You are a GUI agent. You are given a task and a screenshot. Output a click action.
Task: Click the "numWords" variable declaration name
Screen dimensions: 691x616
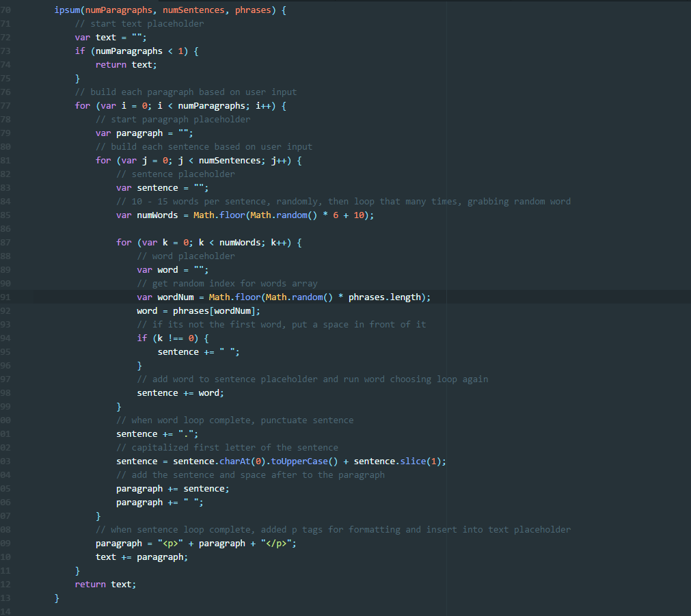[x=158, y=215]
